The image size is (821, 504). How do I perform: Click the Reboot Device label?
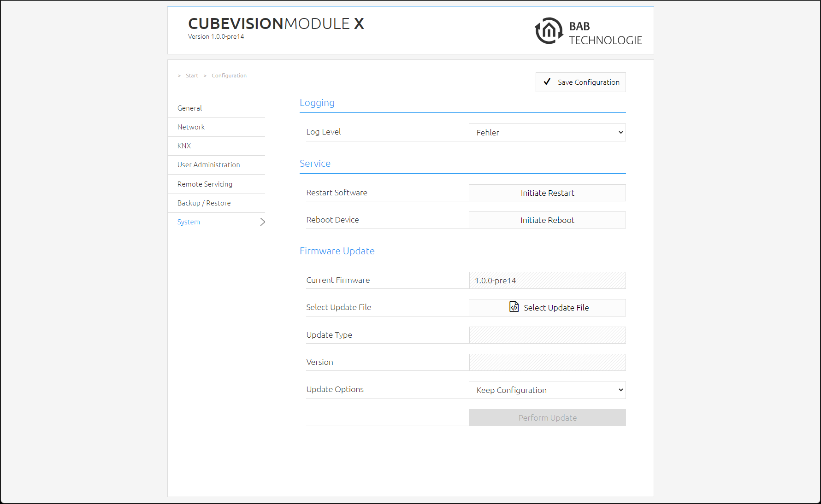click(332, 220)
